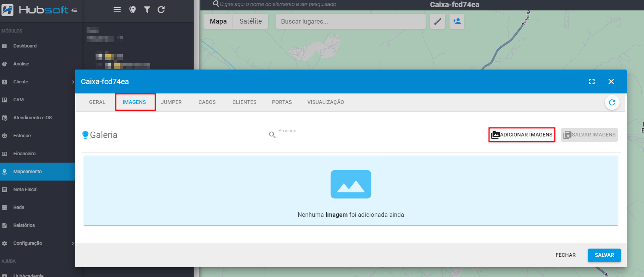
Task: Switch to the VISUALIZAÇÃO tab
Action: 326,102
